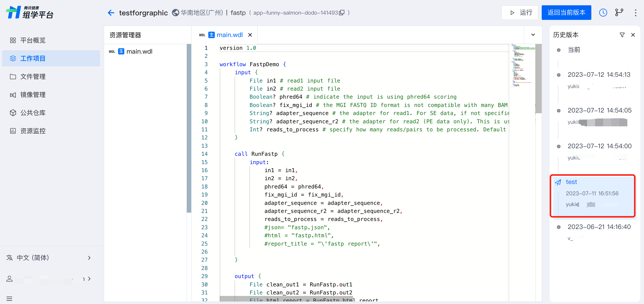Open the three-dot more options menu
This screenshot has width=644, height=304.
point(635,13)
